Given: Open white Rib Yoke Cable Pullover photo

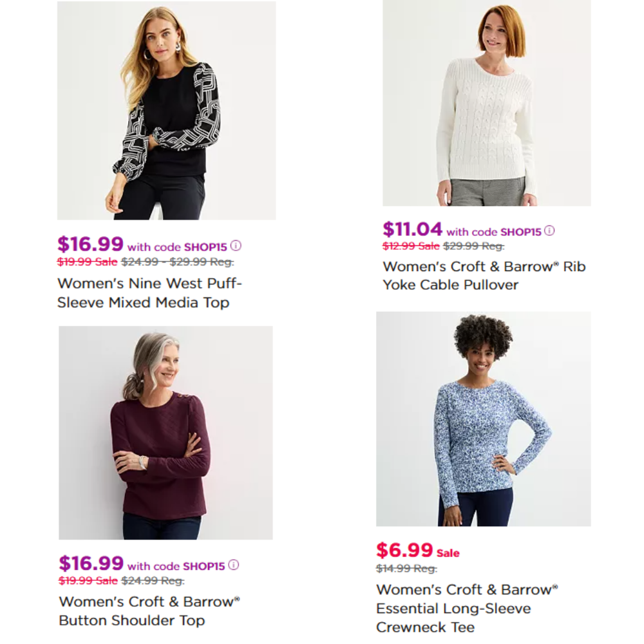Looking at the screenshot, I should [487, 102].
